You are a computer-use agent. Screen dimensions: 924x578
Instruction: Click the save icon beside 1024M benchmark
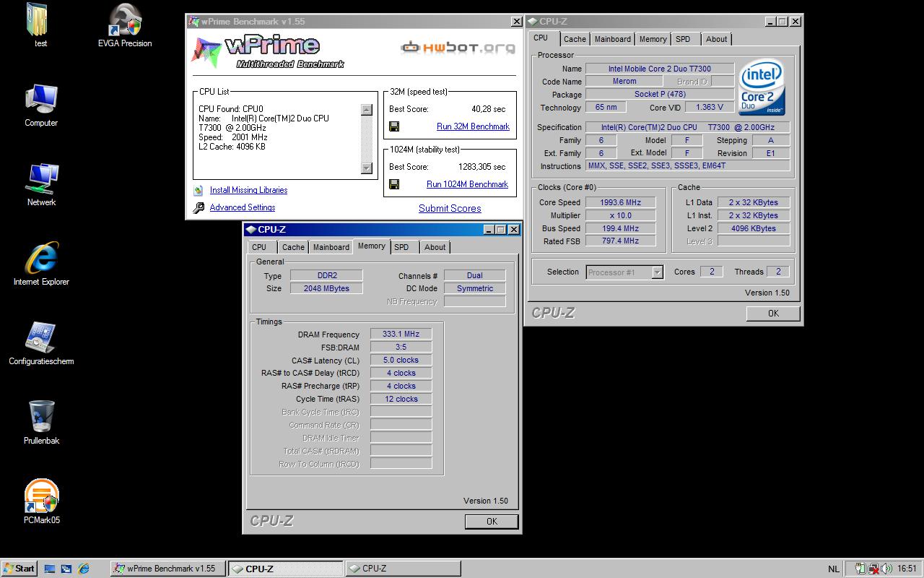tap(394, 184)
